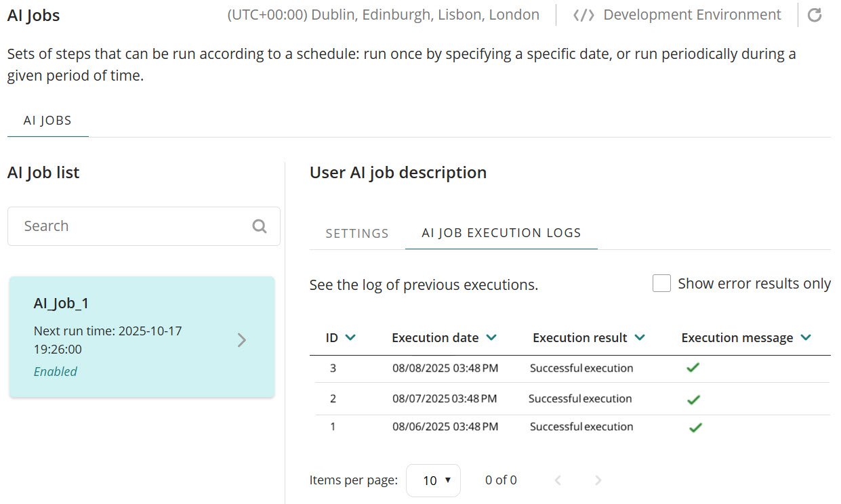
Task: Open the Items per page dropdown
Action: tap(433, 480)
